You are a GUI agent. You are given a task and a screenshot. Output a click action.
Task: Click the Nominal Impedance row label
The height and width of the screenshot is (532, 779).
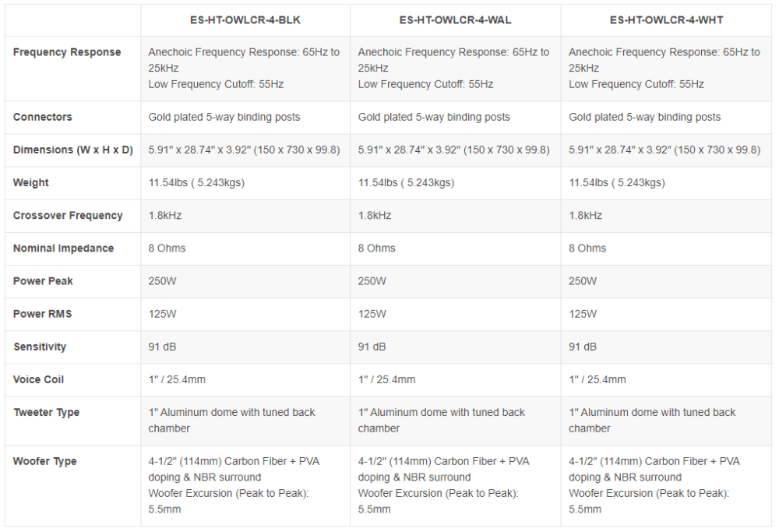point(64,248)
